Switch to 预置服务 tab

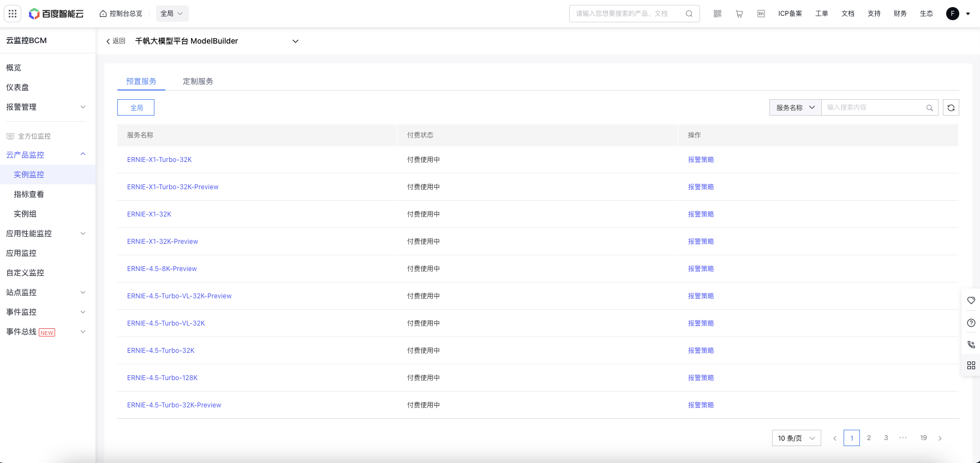point(141,81)
